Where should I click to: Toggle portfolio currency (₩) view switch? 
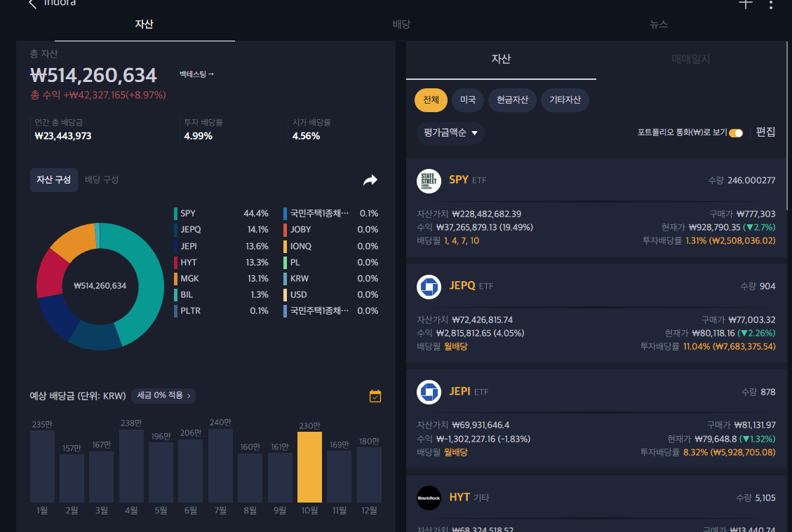pyautogui.click(x=736, y=132)
